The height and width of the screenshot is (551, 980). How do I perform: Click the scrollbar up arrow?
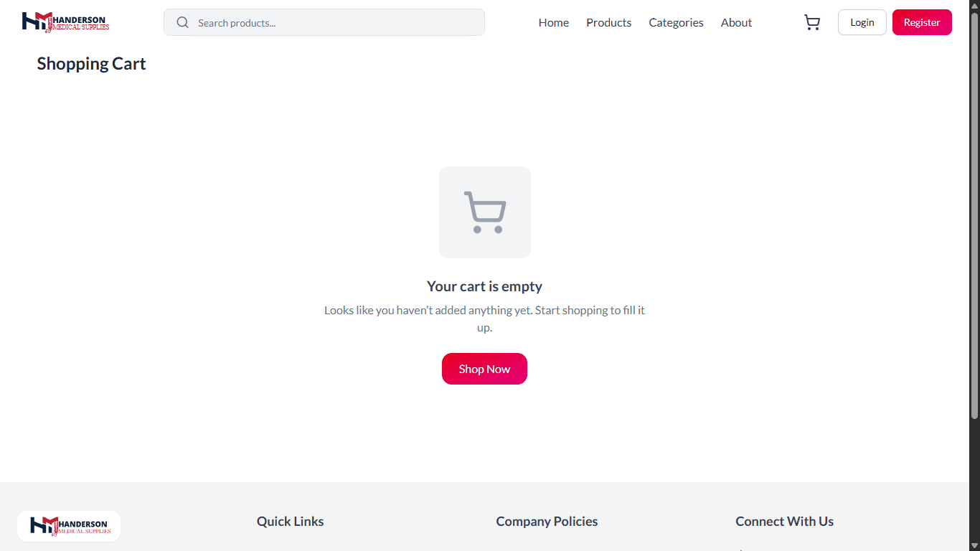pyautogui.click(x=974, y=6)
